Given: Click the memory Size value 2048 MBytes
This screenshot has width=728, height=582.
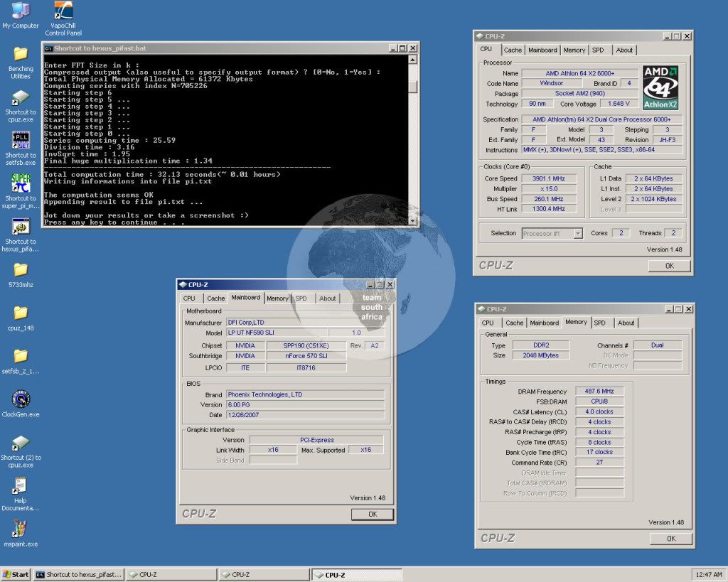Looking at the screenshot, I should [x=540, y=355].
